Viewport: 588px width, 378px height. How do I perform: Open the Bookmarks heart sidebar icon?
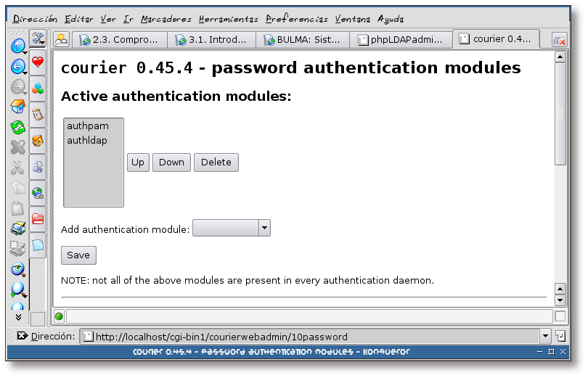[38, 63]
